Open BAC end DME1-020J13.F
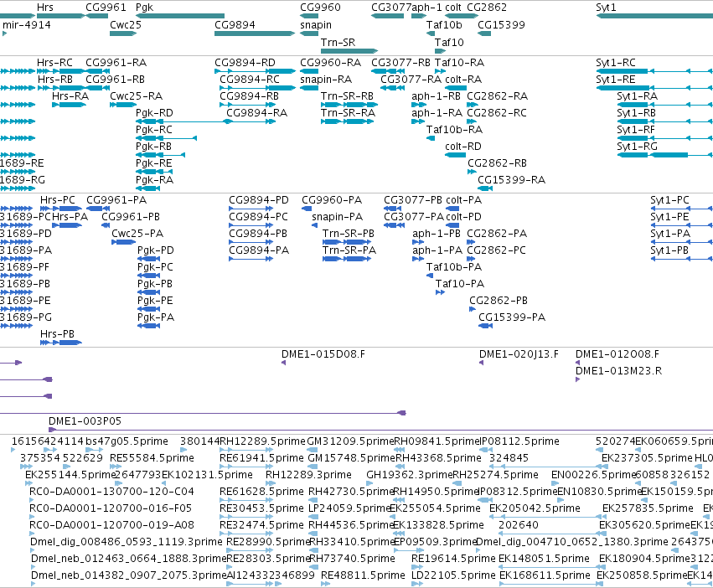The image size is (713, 588). click(481, 363)
